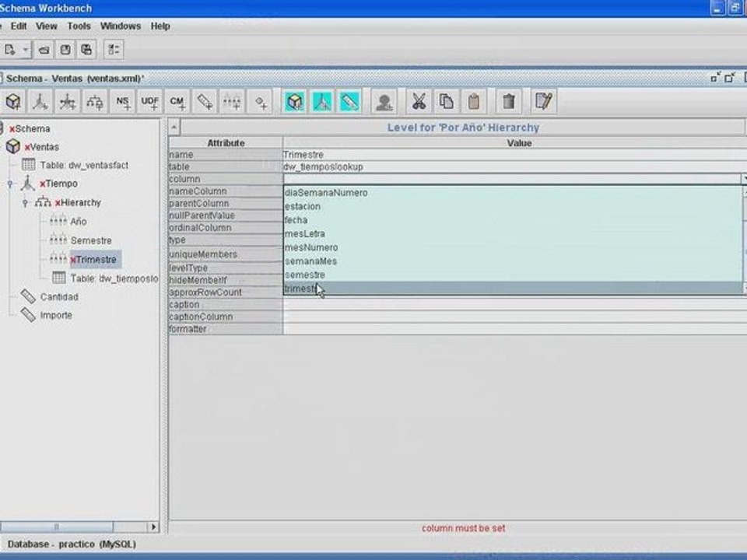Viewport: 747px width, 560px height.
Task: Click the Add Hierarchy icon
Action: pos(94,101)
